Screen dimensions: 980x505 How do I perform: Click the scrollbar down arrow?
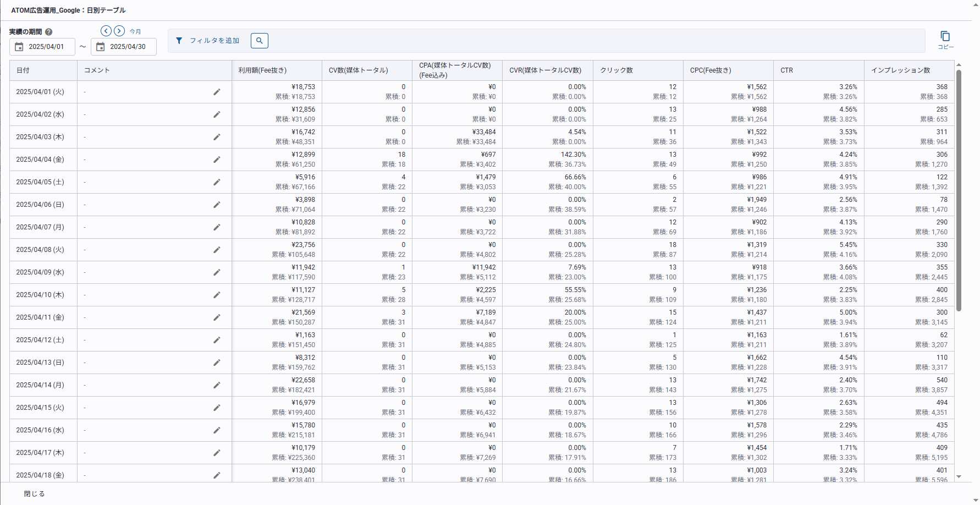point(959,477)
